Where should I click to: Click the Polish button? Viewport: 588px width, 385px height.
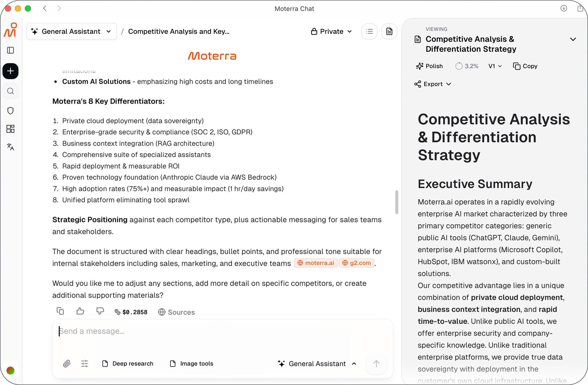pyautogui.click(x=429, y=66)
